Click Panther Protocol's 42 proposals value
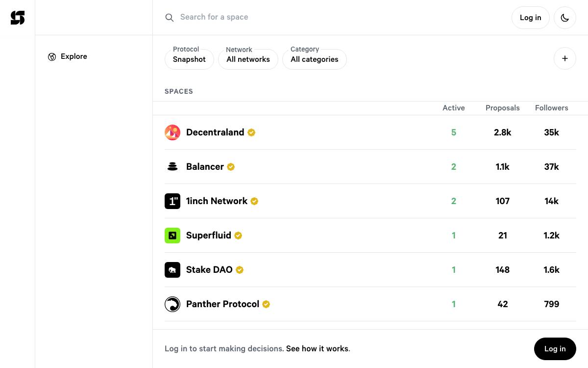 click(x=503, y=304)
